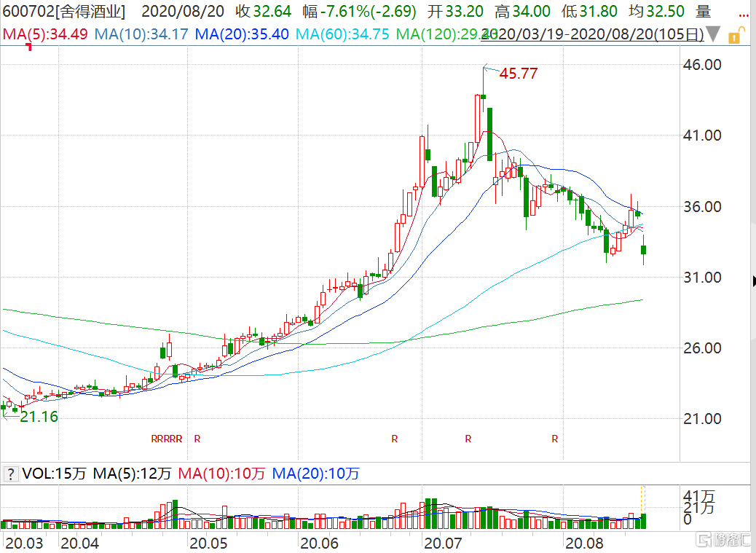Open the date range dropdown triangle
Image resolution: width=756 pixels, height=553 pixels.
coord(713,34)
